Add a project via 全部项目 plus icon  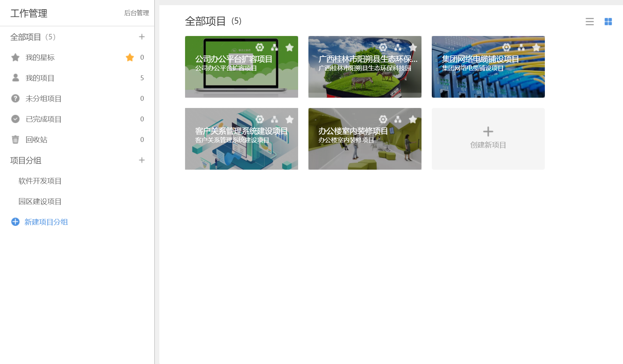point(142,37)
